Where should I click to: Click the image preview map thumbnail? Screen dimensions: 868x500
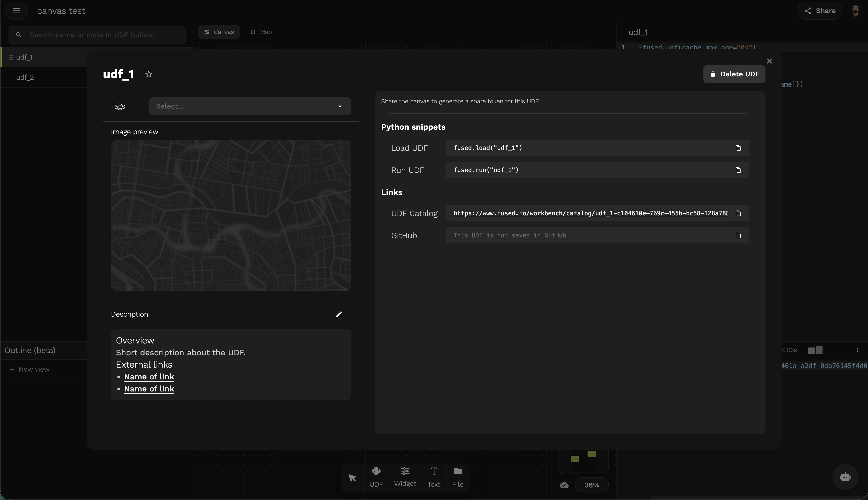[231, 215]
